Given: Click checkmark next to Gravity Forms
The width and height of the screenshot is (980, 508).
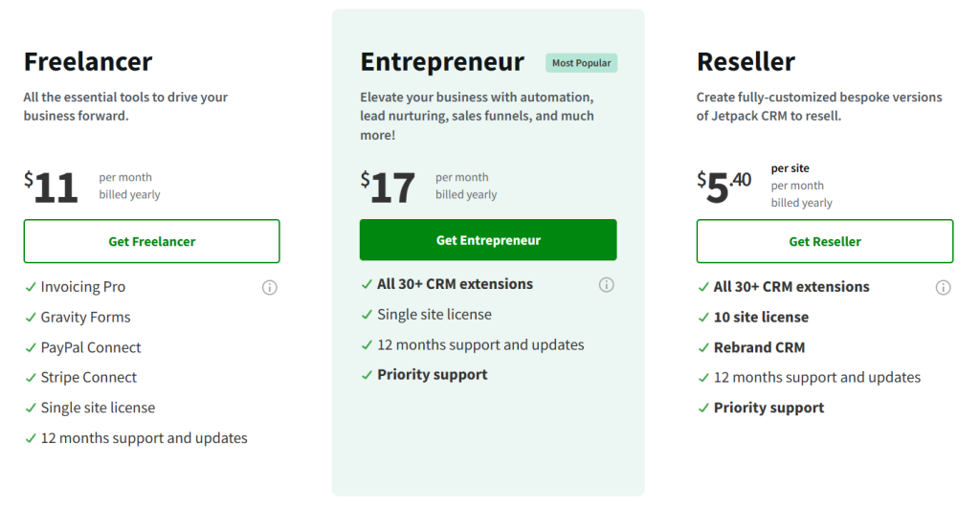Looking at the screenshot, I should click(x=30, y=318).
